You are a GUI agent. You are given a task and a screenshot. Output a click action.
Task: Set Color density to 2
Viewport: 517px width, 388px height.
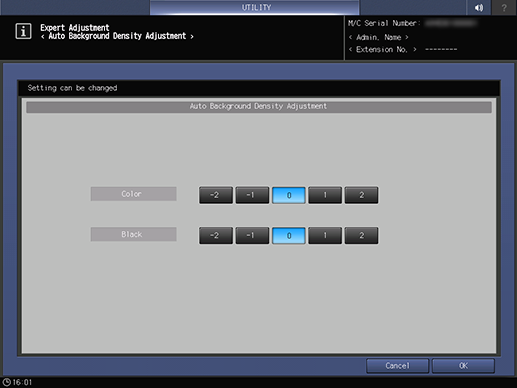tap(361, 195)
